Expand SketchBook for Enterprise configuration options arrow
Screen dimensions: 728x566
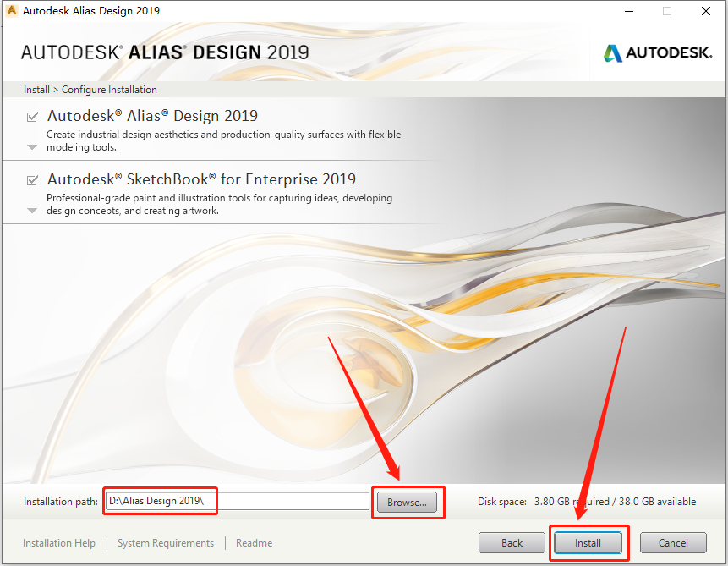(32, 211)
